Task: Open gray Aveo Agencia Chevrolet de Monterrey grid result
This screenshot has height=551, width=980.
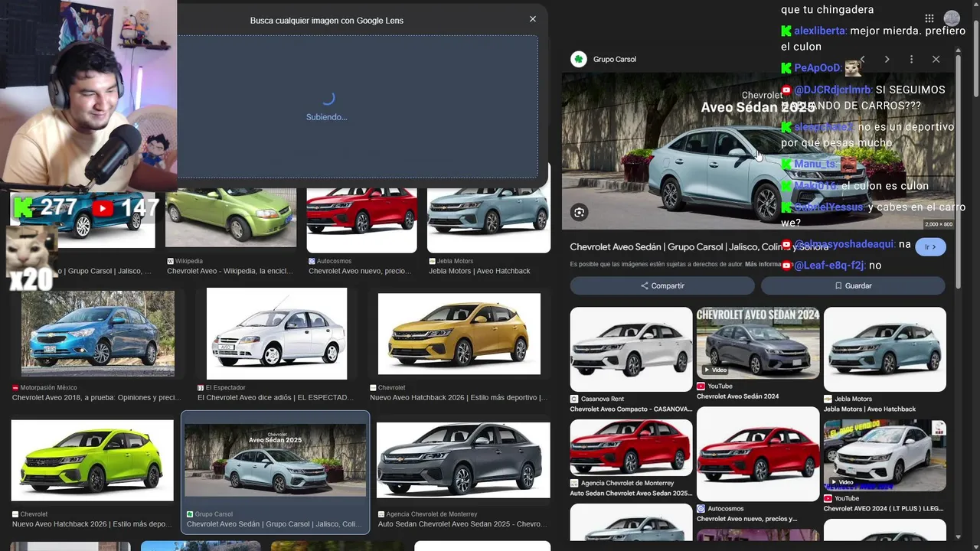Action: [463, 460]
